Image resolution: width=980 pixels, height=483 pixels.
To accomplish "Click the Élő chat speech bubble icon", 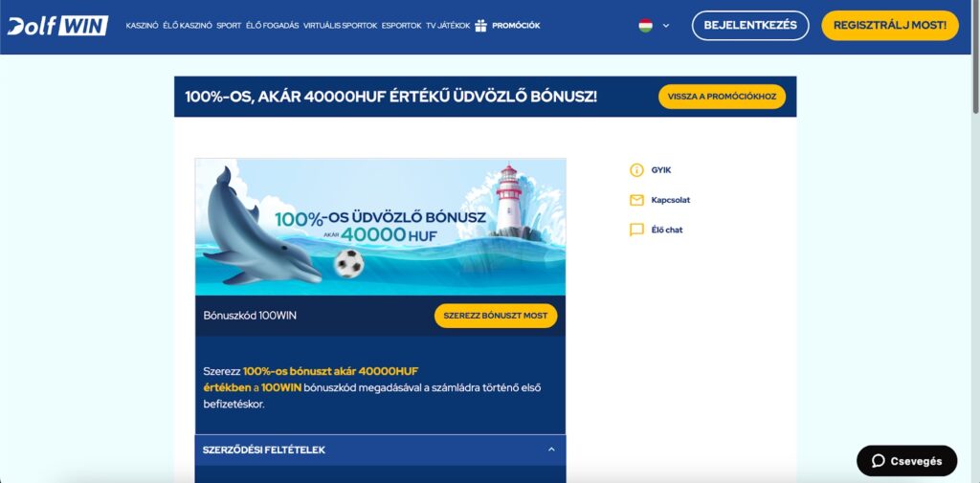I will [x=636, y=230].
